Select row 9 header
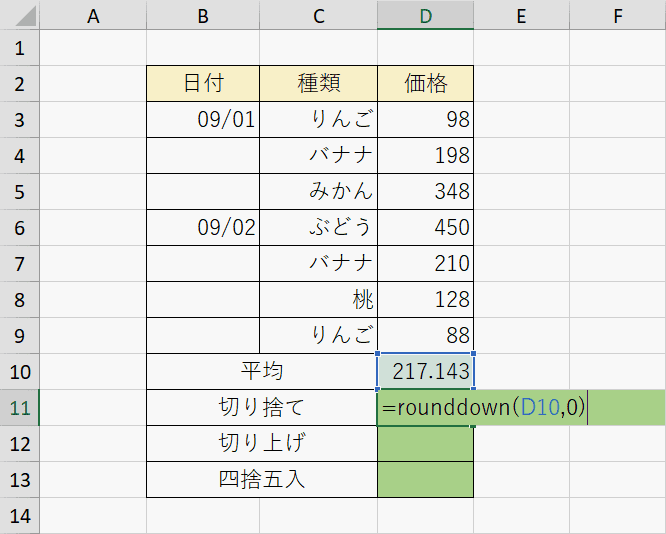This screenshot has width=666, height=534. (x=20, y=336)
